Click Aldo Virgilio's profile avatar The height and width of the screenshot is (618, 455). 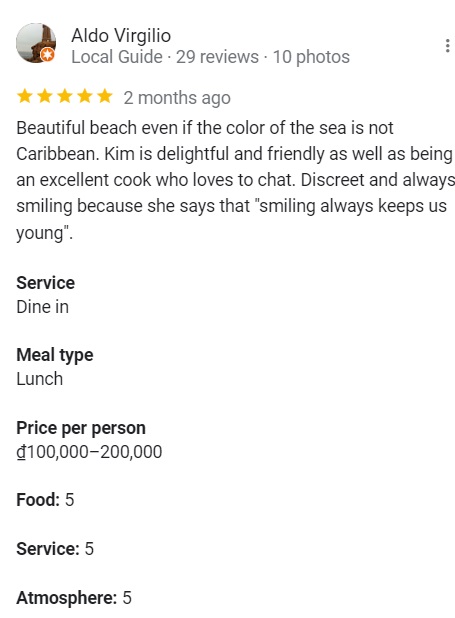[x=36, y=43]
